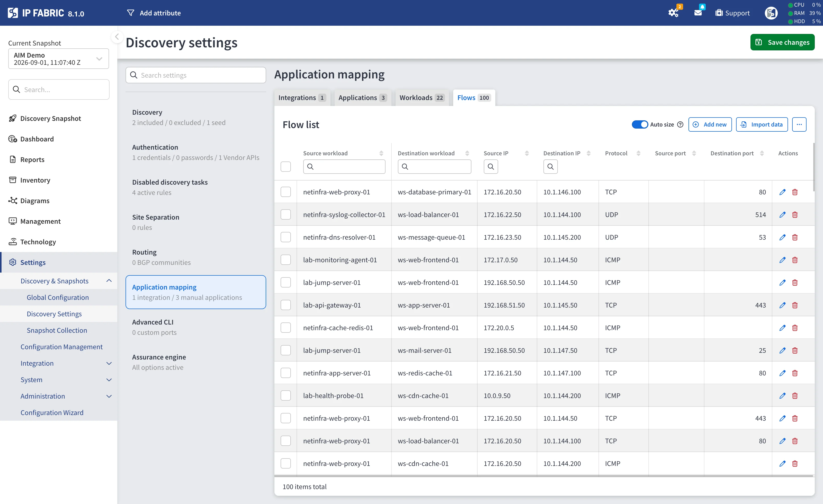
Task: Edit the netinfra-syslog-collector-01 flow row
Action: tap(782, 215)
